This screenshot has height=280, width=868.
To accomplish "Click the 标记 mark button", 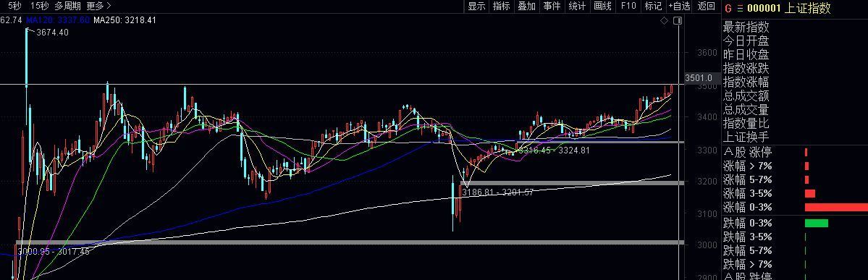I will pos(653,6).
